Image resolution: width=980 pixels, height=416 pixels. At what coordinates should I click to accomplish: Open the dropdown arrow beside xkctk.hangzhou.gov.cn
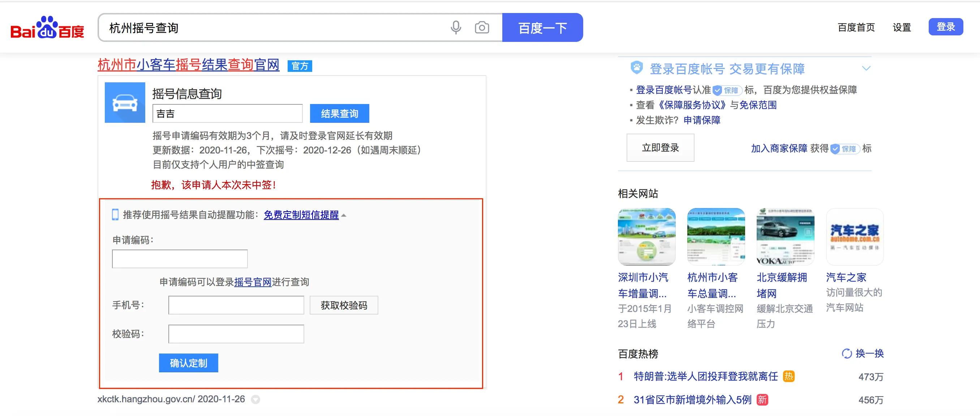click(255, 400)
